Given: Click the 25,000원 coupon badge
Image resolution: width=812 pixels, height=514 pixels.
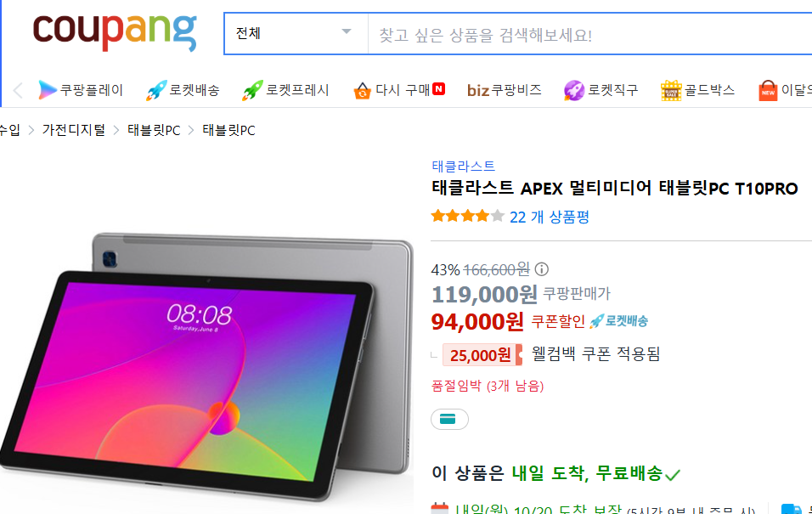Looking at the screenshot, I should [x=482, y=355].
